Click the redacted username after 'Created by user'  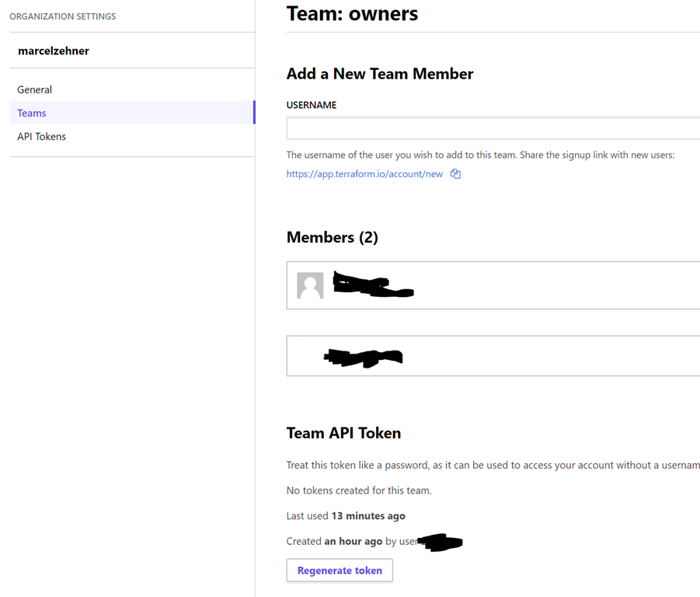click(x=441, y=542)
